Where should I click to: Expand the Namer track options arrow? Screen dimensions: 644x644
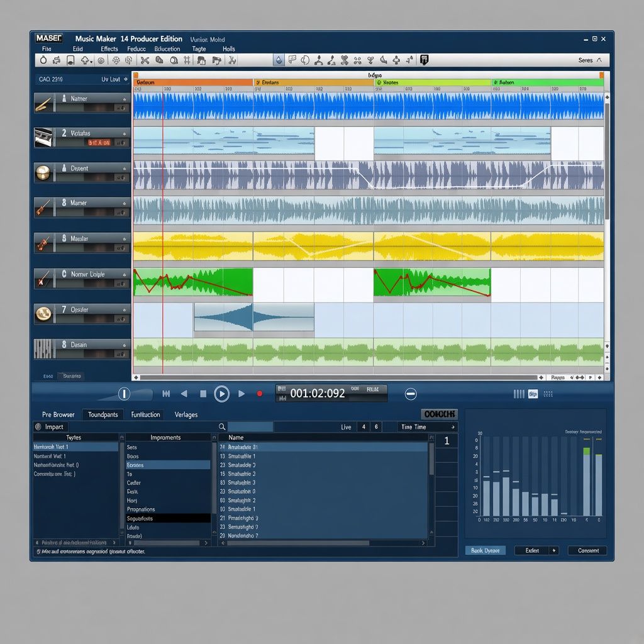(x=125, y=99)
